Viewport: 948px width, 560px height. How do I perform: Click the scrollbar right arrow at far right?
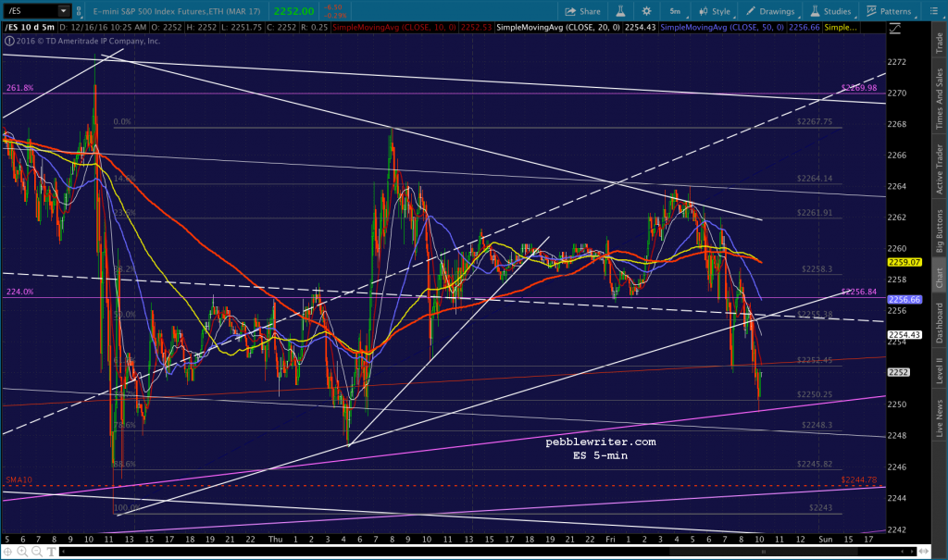[x=912, y=552]
